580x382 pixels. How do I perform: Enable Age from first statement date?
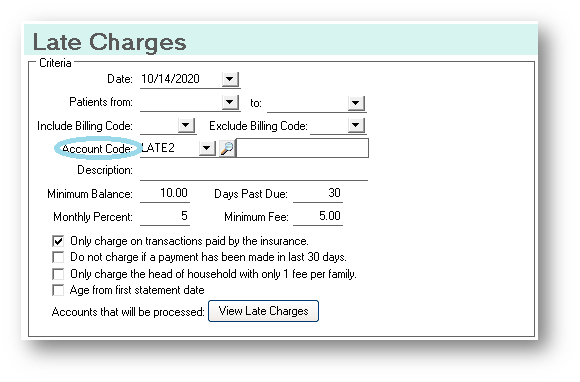coord(58,290)
